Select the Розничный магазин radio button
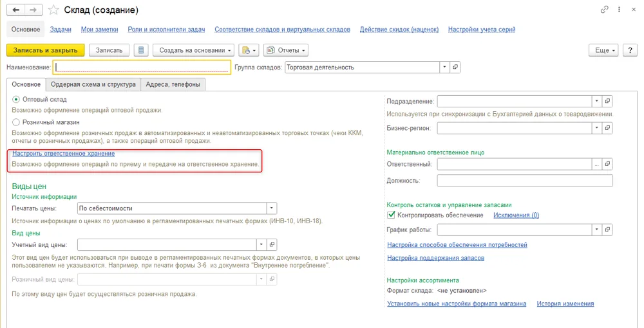The image size is (644, 328). [16, 122]
